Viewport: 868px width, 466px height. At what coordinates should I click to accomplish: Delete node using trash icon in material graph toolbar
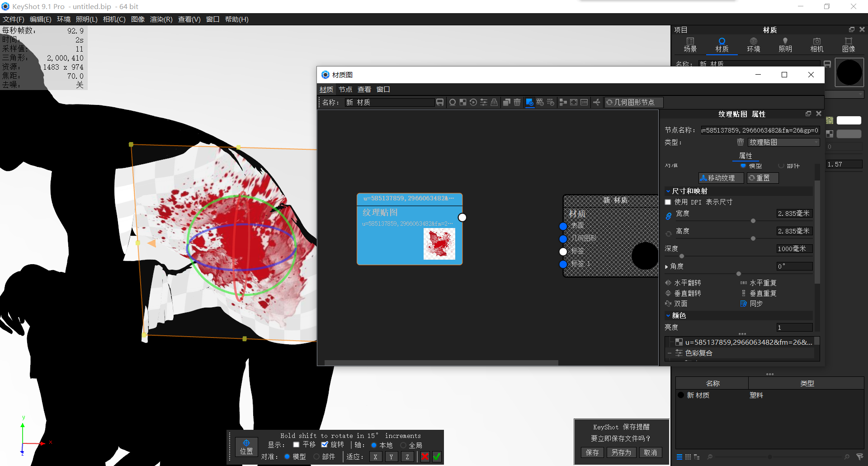[517, 102]
